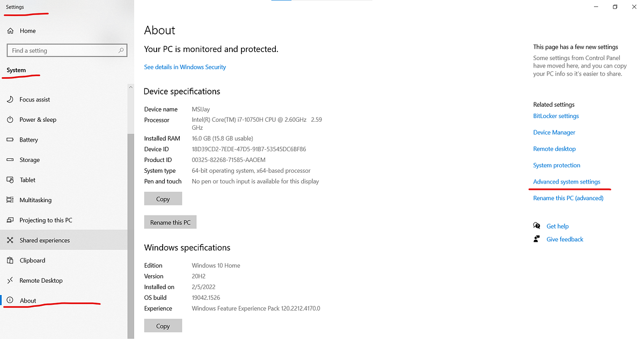Screen dimensions: 644x339
Task: Click the Find a setting search box
Action: click(67, 50)
